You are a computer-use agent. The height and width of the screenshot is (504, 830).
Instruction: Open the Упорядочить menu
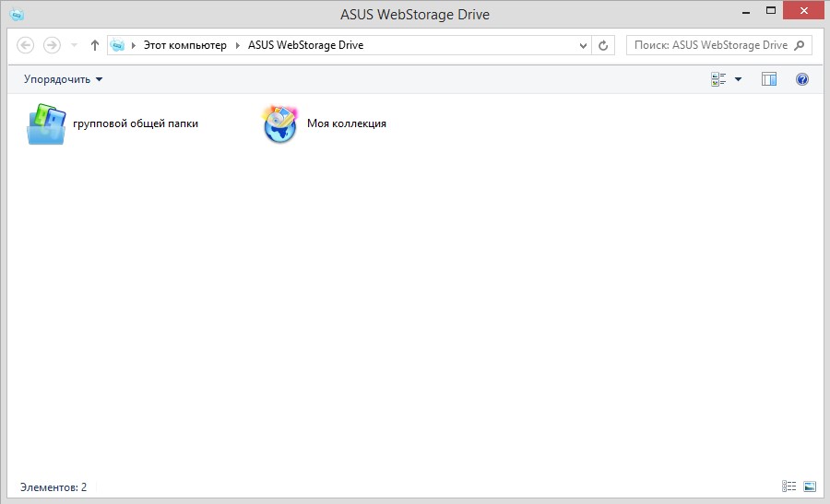click(x=63, y=79)
